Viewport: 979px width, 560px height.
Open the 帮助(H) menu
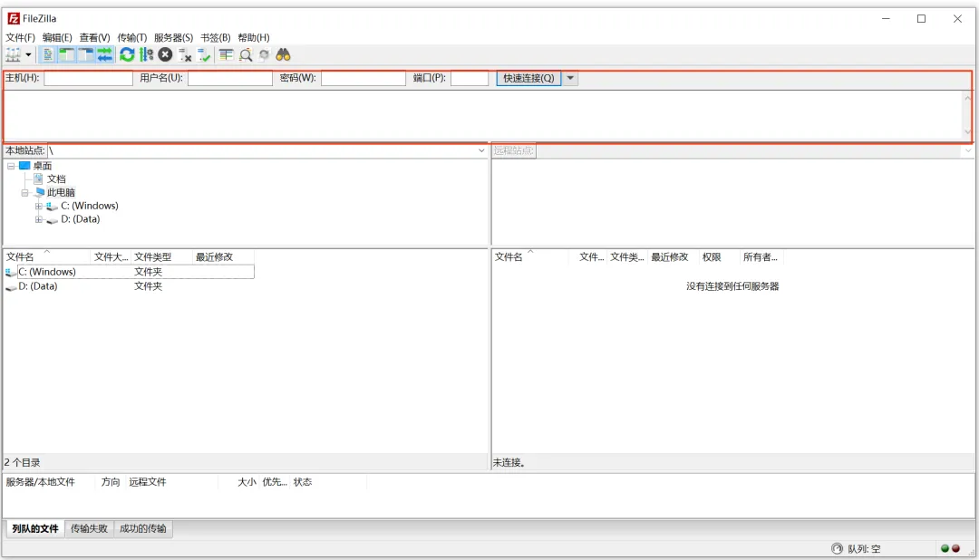pyautogui.click(x=254, y=37)
